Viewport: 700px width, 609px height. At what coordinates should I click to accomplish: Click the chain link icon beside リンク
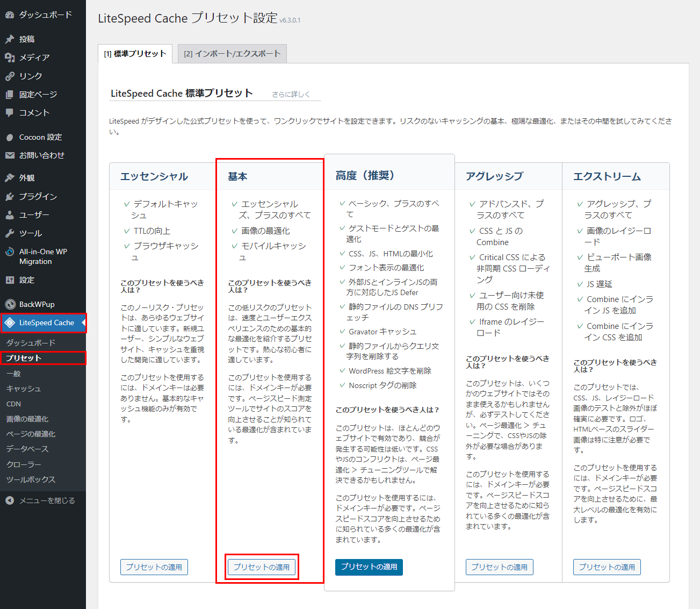tap(10, 76)
